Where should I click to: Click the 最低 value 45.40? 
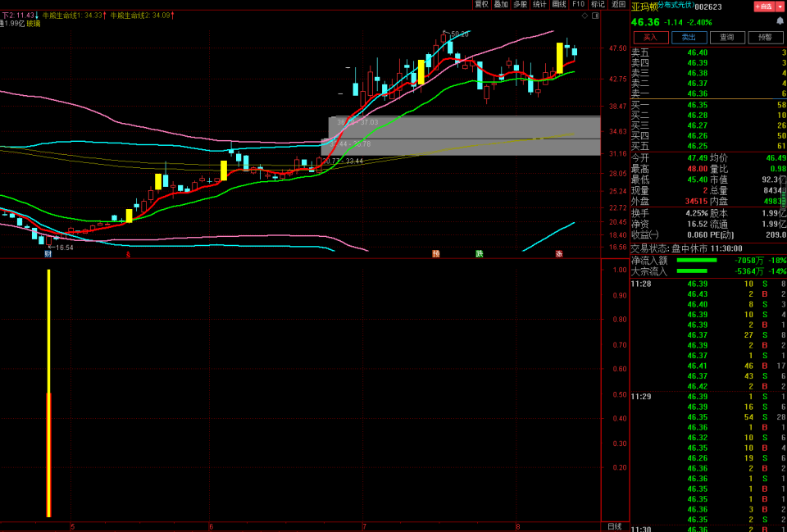point(697,180)
